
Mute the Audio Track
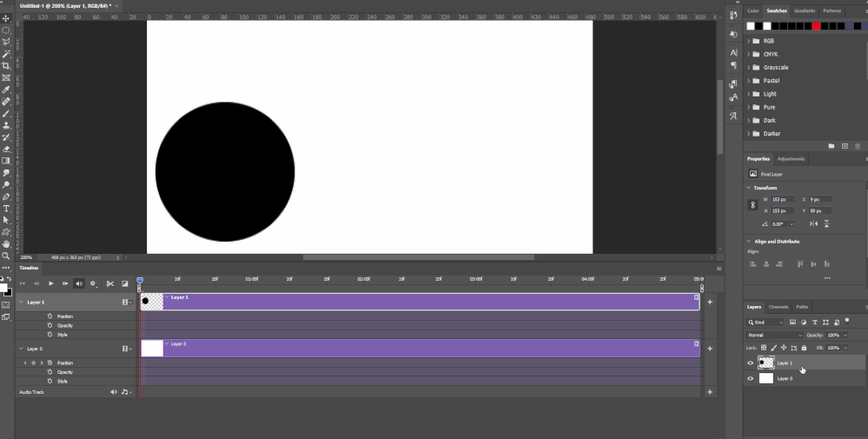tap(114, 392)
